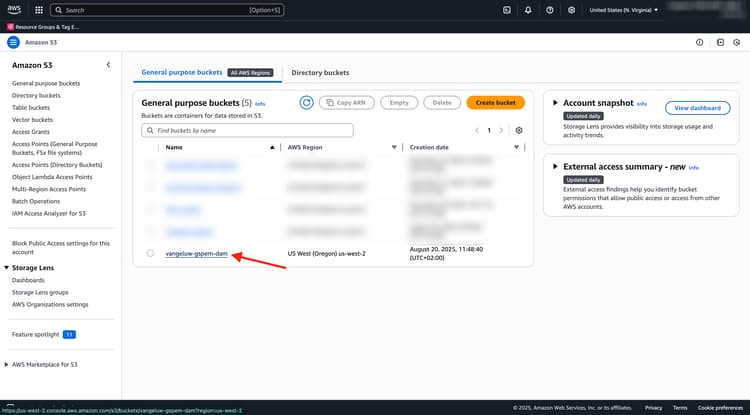Open Feature spotlight in sidebar
This screenshot has width=750, height=415.
36,335
